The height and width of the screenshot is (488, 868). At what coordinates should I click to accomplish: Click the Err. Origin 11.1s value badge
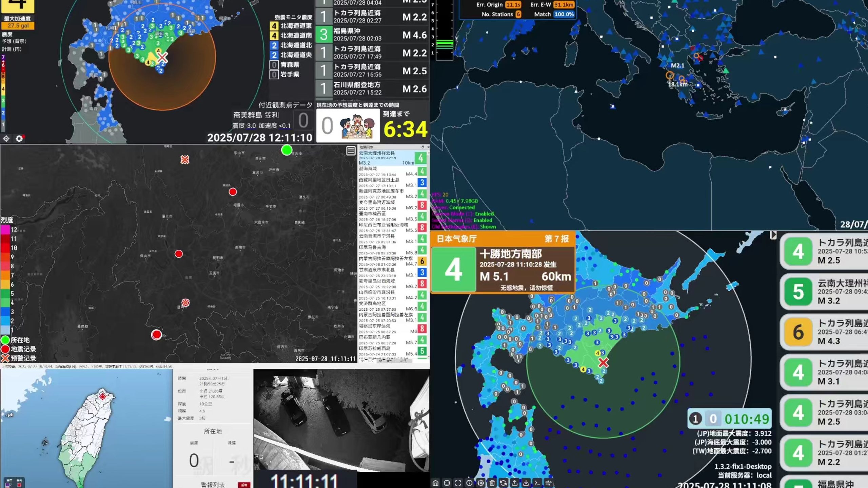point(513,5)
